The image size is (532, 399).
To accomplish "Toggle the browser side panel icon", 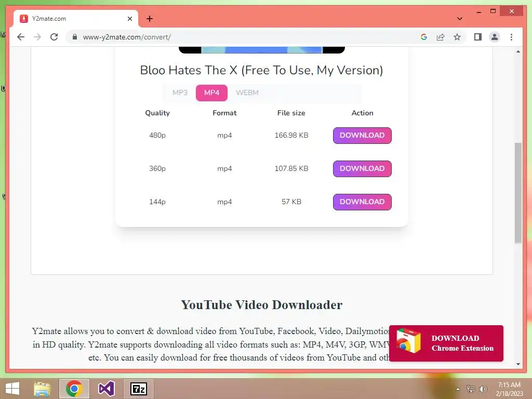I will 478,37.
